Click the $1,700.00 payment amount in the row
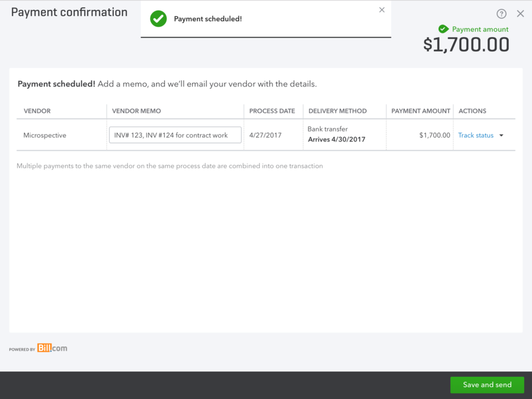This screenshot has width=532, height=399. 436,135
